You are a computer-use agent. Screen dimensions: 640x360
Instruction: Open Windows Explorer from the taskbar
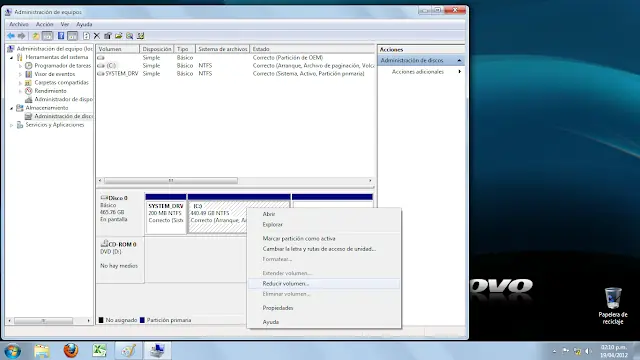coord(42,351)
